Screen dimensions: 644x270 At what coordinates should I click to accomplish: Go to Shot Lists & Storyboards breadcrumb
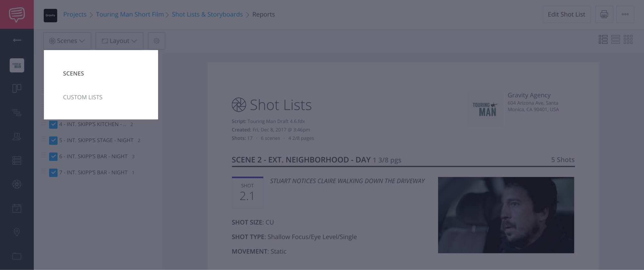click(x=207, y=14)
